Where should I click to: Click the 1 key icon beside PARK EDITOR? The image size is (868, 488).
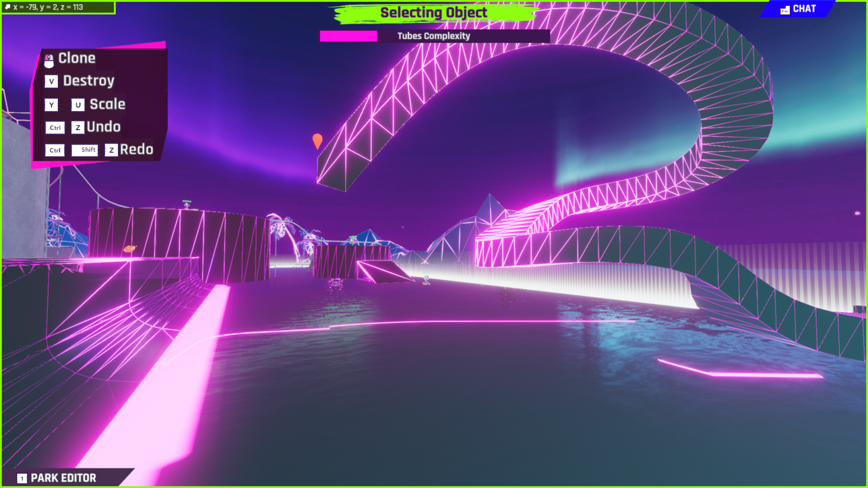(22, 478)
